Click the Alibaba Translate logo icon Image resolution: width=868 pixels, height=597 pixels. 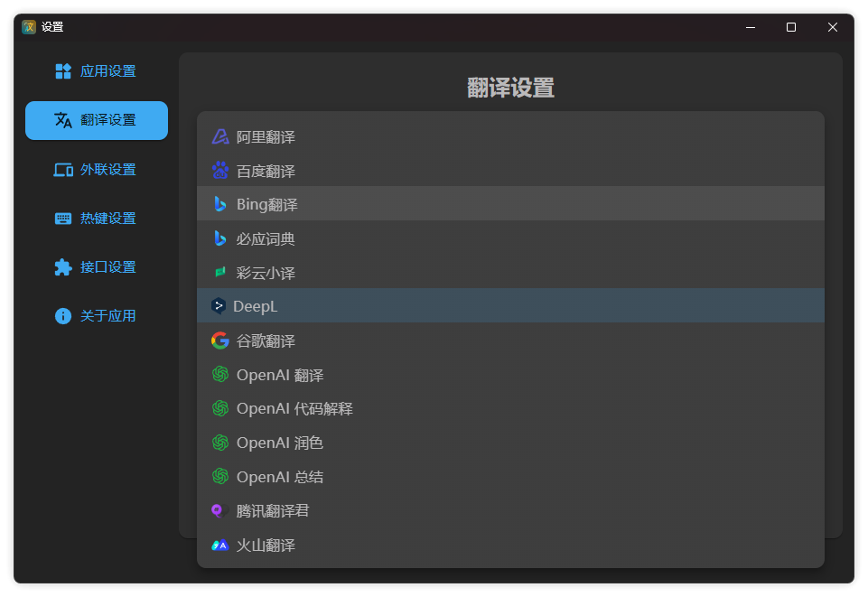(220, 137)
